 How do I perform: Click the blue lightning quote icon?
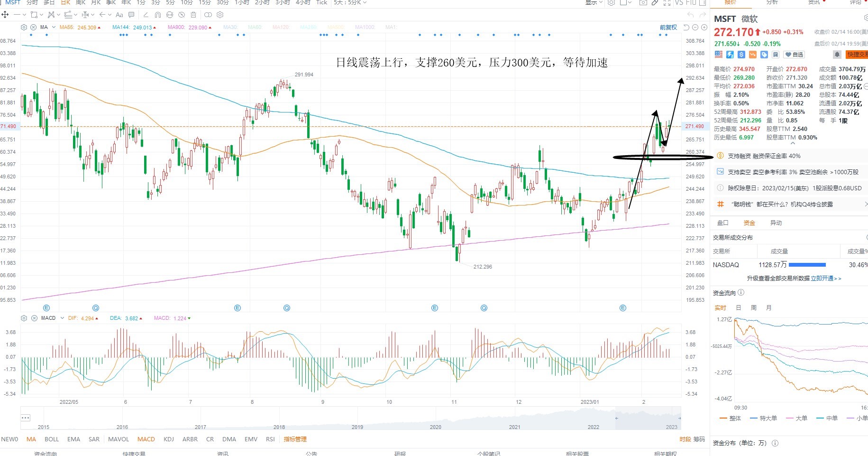(730, 55)
